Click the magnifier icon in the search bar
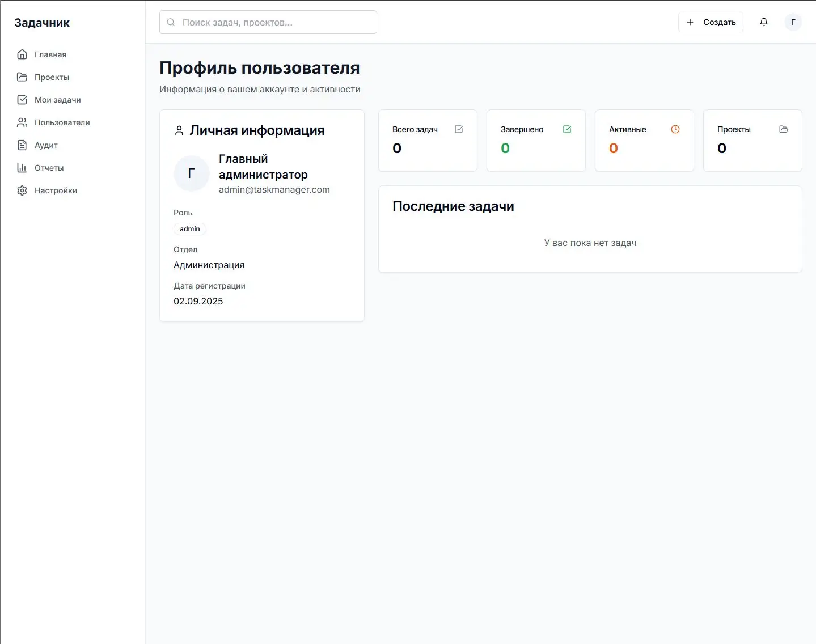The image size is (816, 644). tap(170, 22)
